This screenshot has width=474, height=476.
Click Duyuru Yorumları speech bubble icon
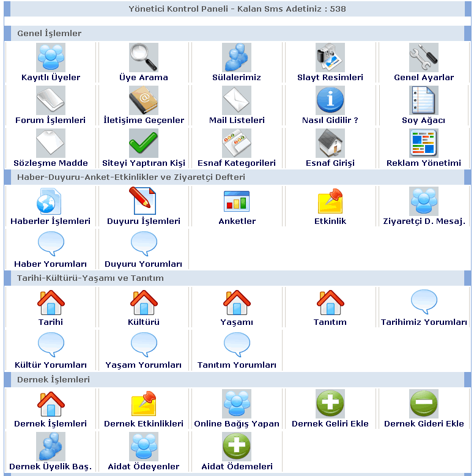[144, 244]
